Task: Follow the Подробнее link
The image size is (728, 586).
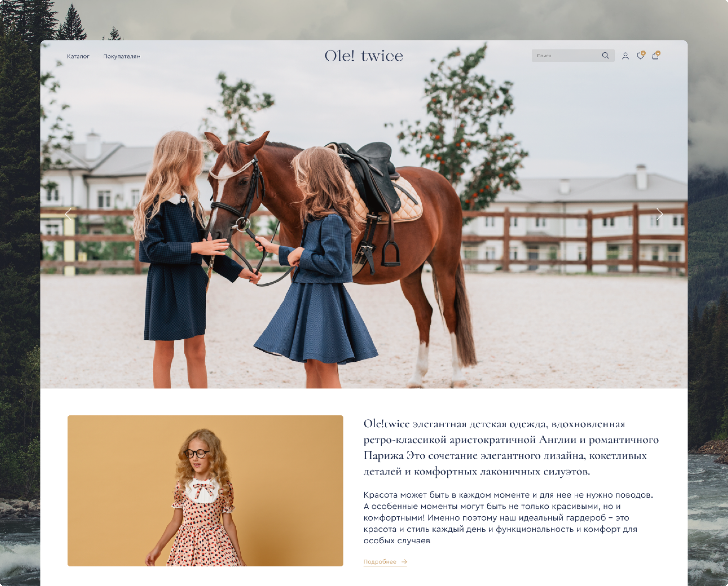Action: point(380,562)
